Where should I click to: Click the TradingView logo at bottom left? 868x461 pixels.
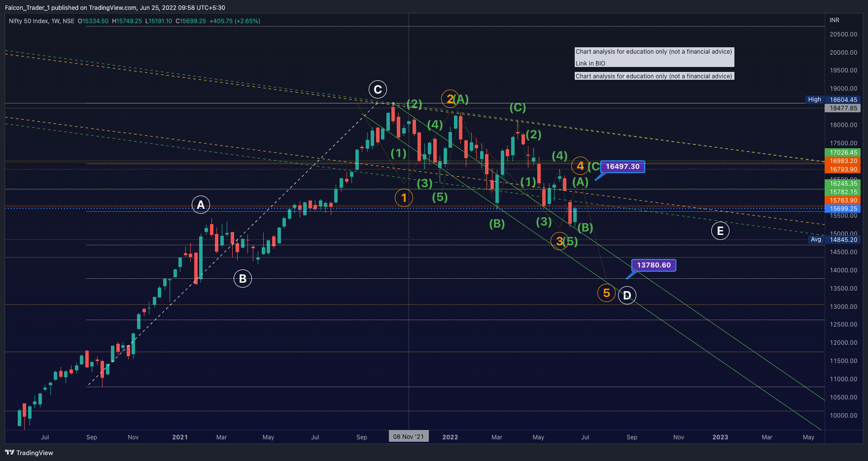(x=29, y=453)
